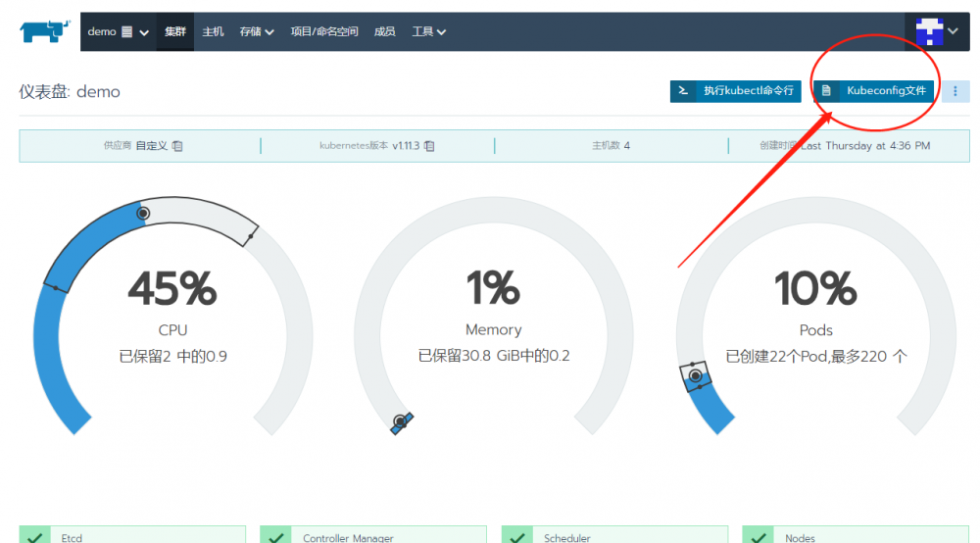Open the vertical three-dot more actions menu
The height and width of the screenshot is (543, 980).
coord(955,91)
